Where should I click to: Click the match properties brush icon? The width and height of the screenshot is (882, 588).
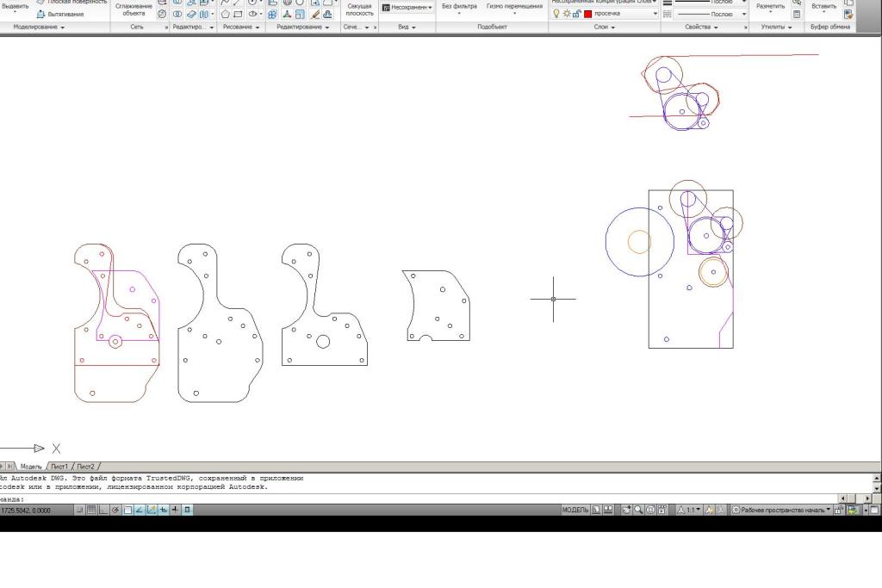(x=315, y=14)
